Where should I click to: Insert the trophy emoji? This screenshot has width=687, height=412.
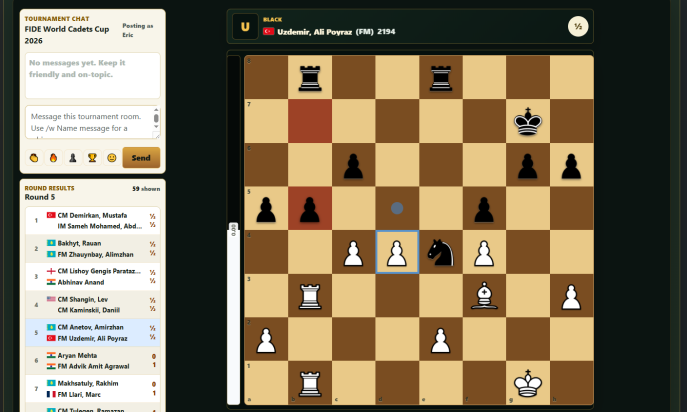click(92, 158)
